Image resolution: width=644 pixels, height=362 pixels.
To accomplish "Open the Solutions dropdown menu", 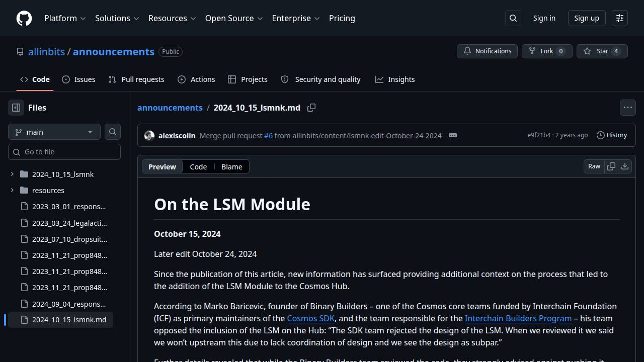I will pos(117,18).
